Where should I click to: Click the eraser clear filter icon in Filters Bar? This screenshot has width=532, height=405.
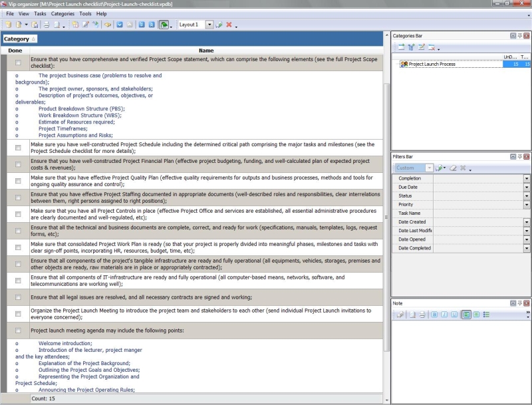pyautogui.click(x=453, y=168)
